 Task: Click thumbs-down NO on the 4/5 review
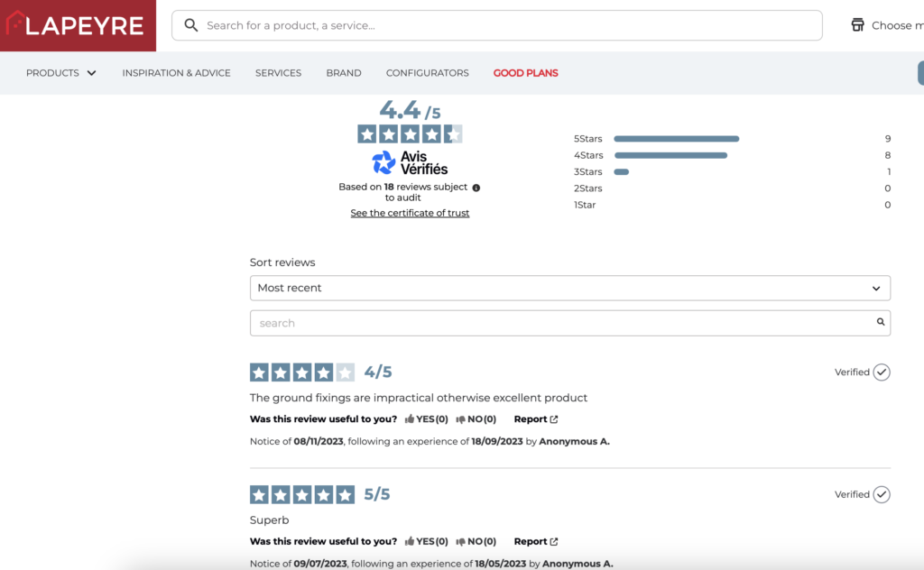click(x=476, y=419)
